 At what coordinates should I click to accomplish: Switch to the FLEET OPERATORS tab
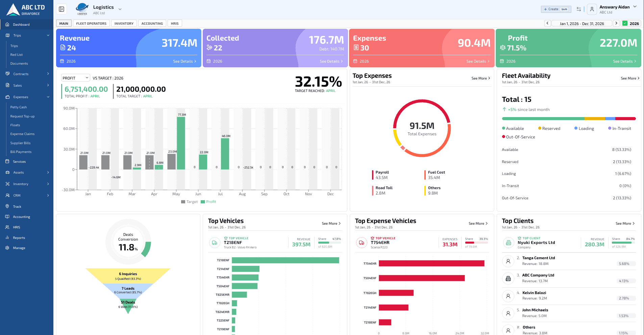point(91,23)
